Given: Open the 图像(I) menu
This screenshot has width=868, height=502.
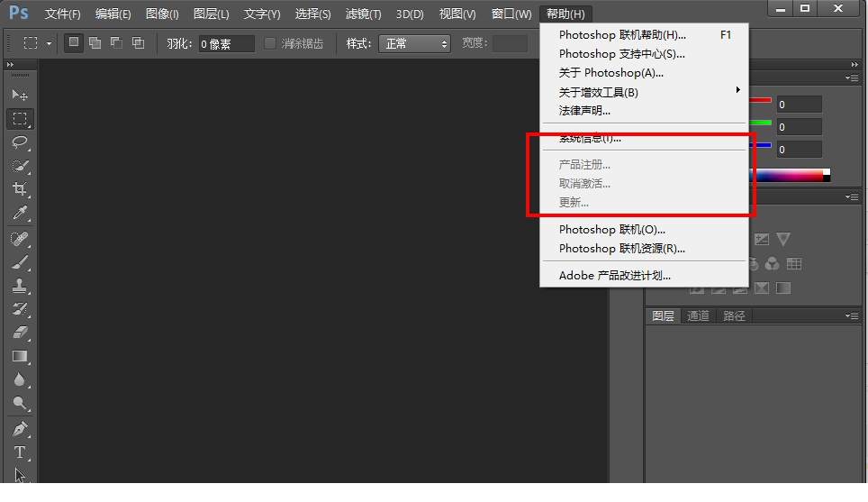Looking at the screenshot, I should pyautogui.click(x=162, y=14).
